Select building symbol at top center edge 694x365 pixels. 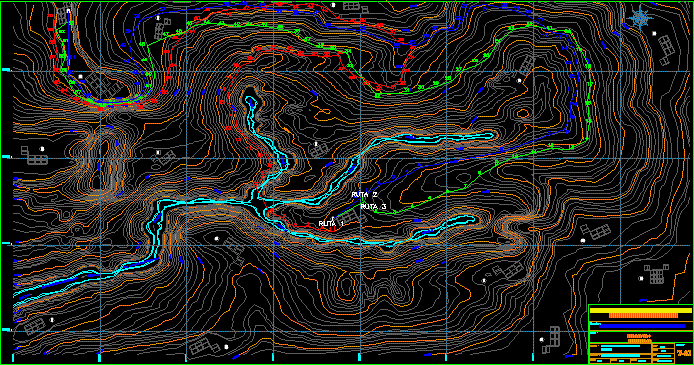[x=351, y=6]
